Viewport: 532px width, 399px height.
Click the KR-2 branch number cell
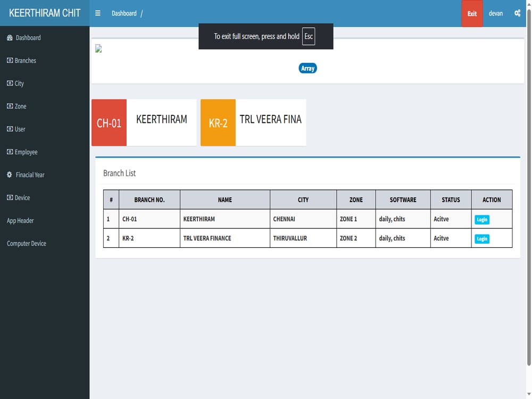coord(149,238)
